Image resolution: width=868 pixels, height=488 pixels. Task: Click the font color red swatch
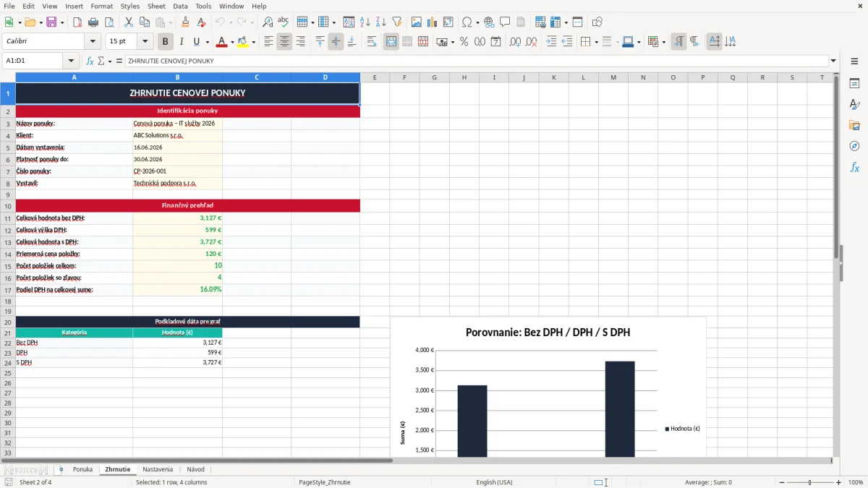(222, 42)
